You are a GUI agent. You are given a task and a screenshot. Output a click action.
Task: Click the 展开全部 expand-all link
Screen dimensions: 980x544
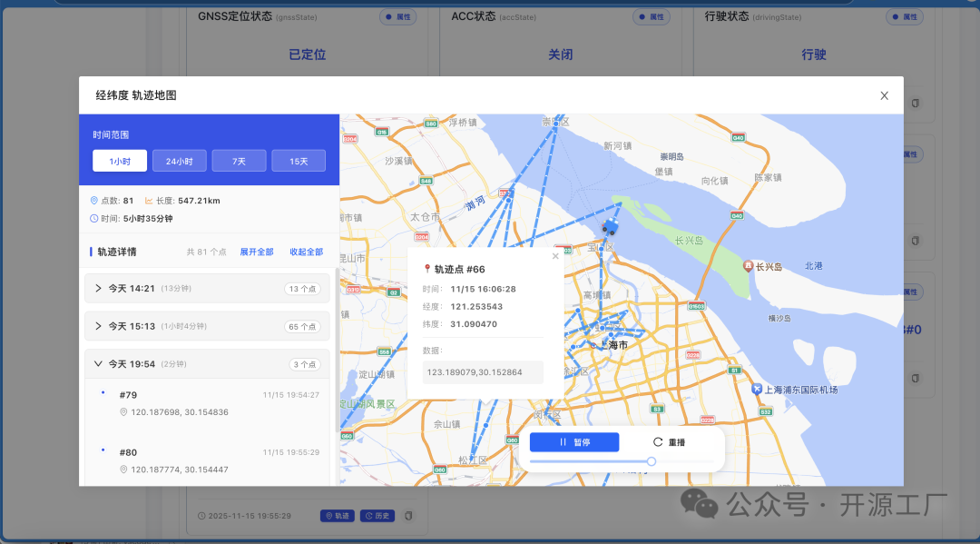(x=257, y=252)
